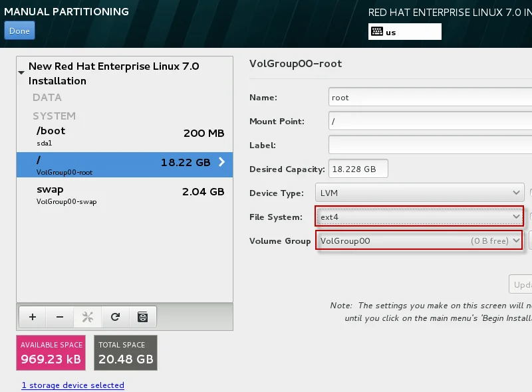Open the 1 storage device selected link
532x392 pixels.
coord(73,385)
